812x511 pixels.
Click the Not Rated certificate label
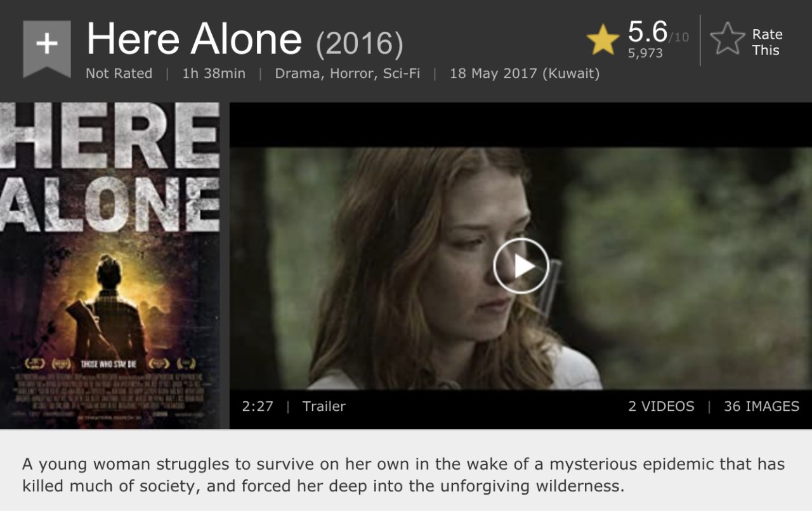119,74
